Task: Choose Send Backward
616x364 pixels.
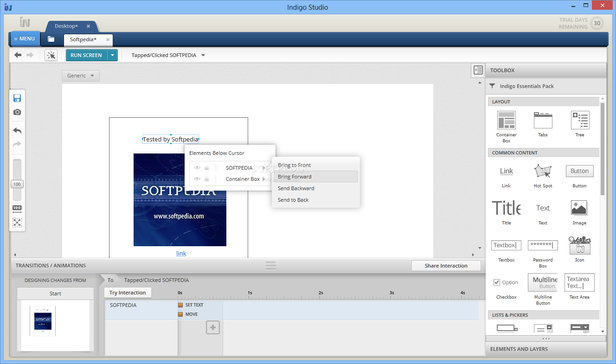Action: 315,188
